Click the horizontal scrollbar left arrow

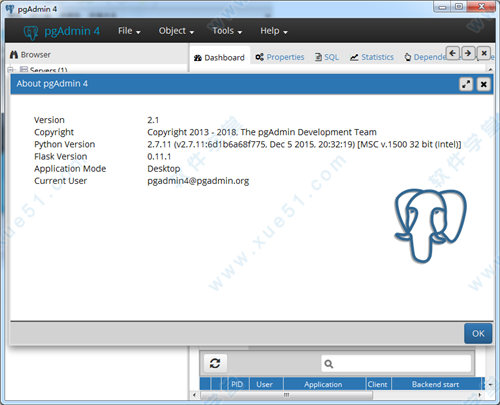pyautogui.click(x=194, y=395)
